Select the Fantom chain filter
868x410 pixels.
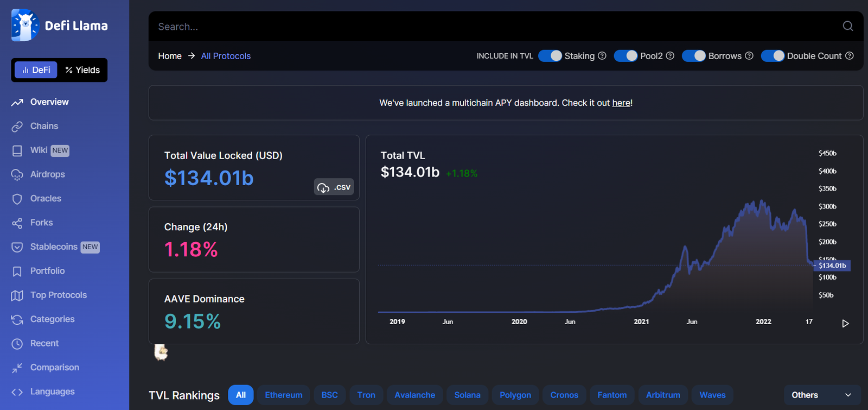pos(612,395)
